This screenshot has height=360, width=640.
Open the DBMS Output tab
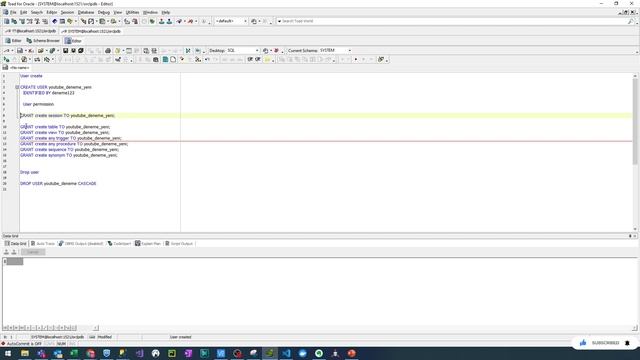pos(81,244)
